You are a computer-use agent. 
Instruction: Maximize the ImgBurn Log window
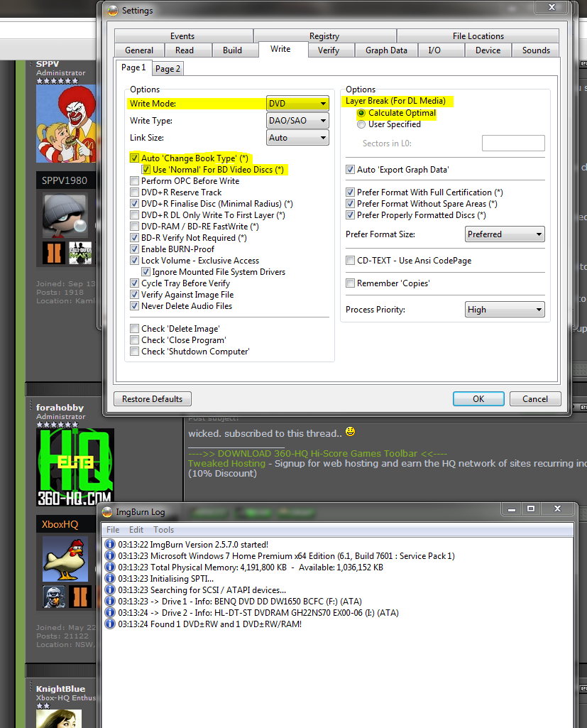click(531, 509)
